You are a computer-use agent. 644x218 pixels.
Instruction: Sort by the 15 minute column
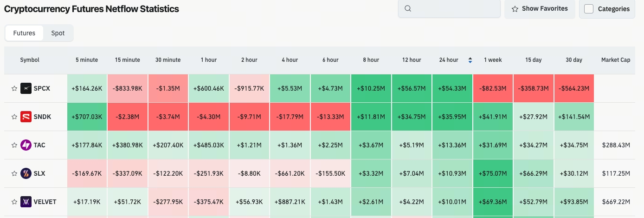[128, 60]
